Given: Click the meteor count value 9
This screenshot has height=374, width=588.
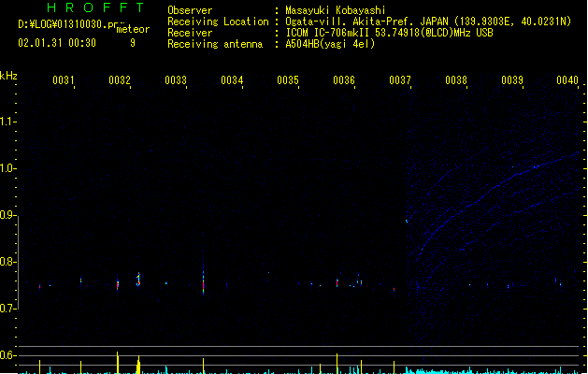Looking at the screenshot, I should click(x=133, y=43).
